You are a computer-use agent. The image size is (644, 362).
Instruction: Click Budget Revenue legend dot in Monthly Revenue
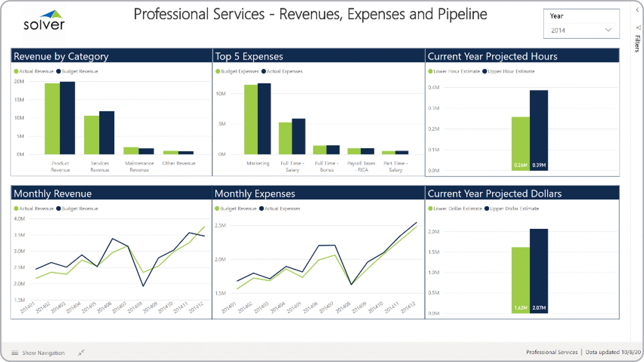pos(59,209)
